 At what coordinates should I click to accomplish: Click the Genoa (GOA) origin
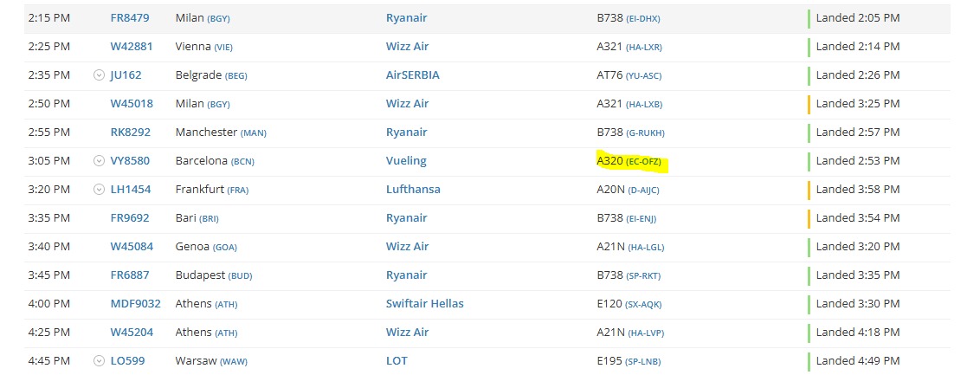pyautogui.click(x=205, y=247)
